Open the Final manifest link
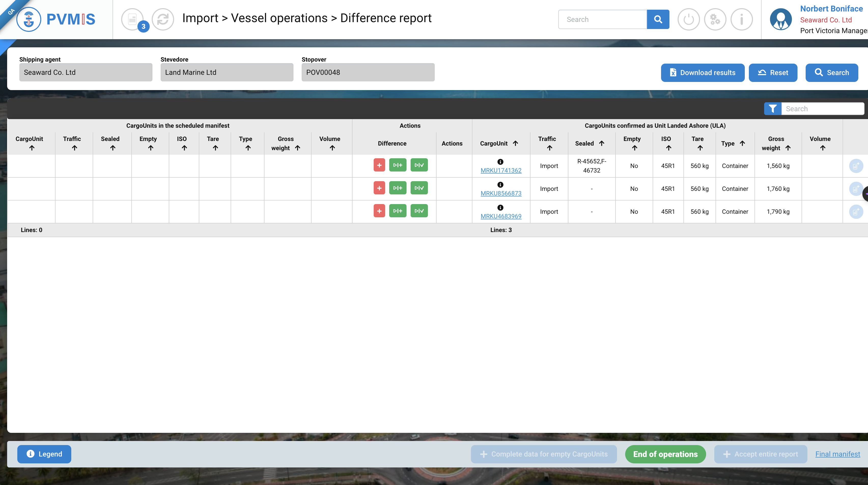This screenshot has height=485, width=868. point(837,454)
